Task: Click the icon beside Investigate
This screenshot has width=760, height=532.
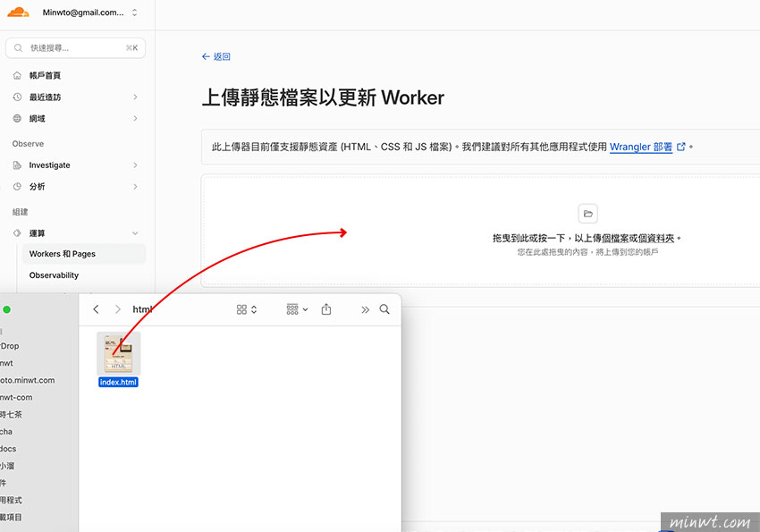Action: pyautogui.click(x=17, y=165)
